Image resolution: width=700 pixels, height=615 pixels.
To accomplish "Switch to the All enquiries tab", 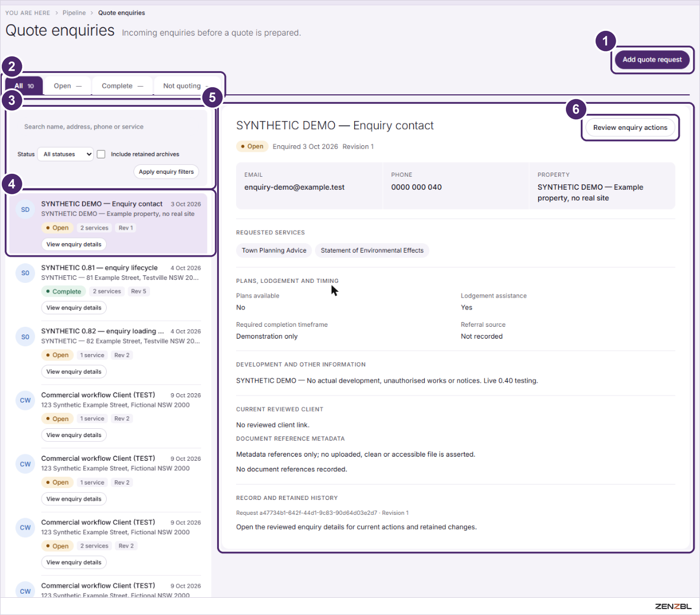I will pos(24,85).
